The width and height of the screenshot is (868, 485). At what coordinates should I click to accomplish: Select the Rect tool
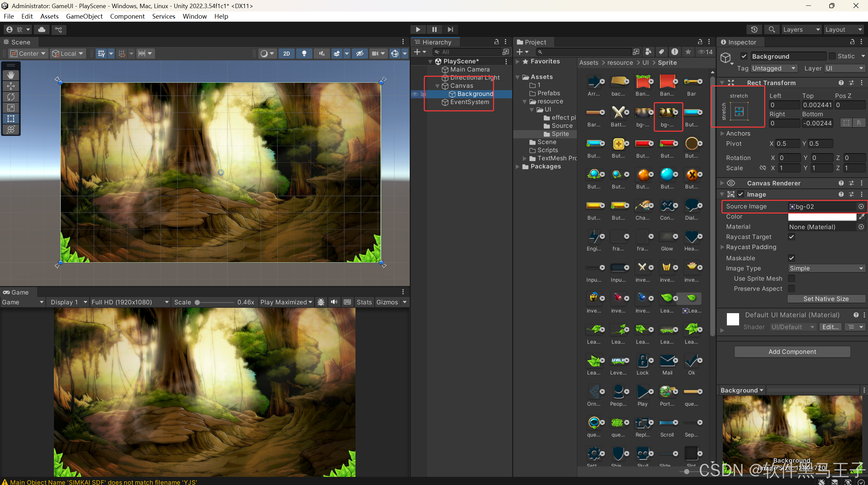click(x=11, y=119)
